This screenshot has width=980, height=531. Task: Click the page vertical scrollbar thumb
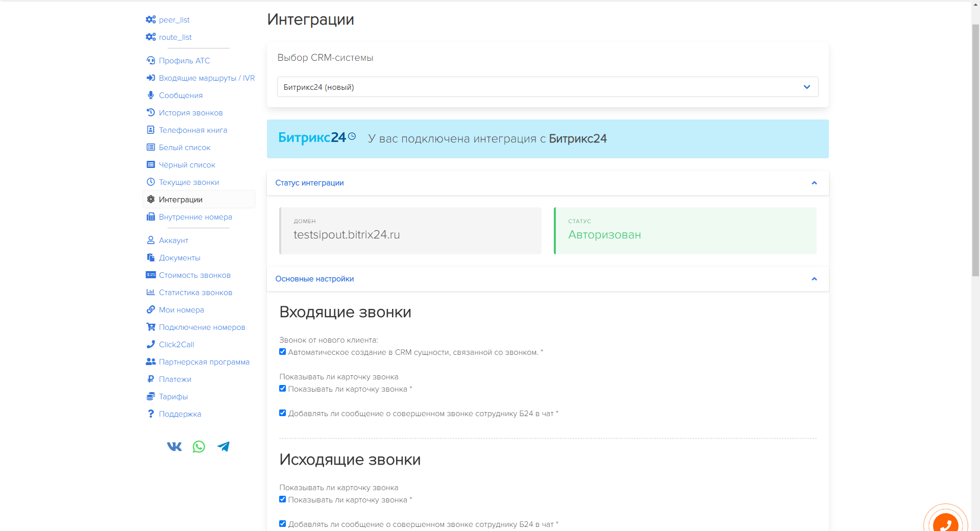tap(975, 150)
